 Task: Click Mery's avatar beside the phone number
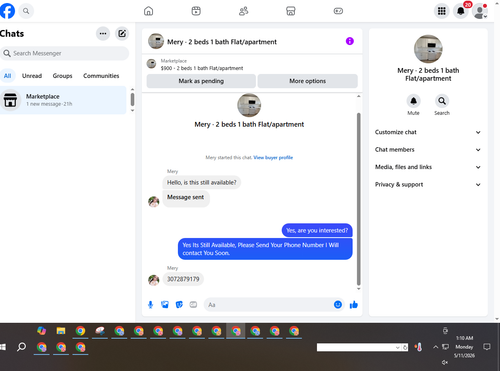(154, 280)
